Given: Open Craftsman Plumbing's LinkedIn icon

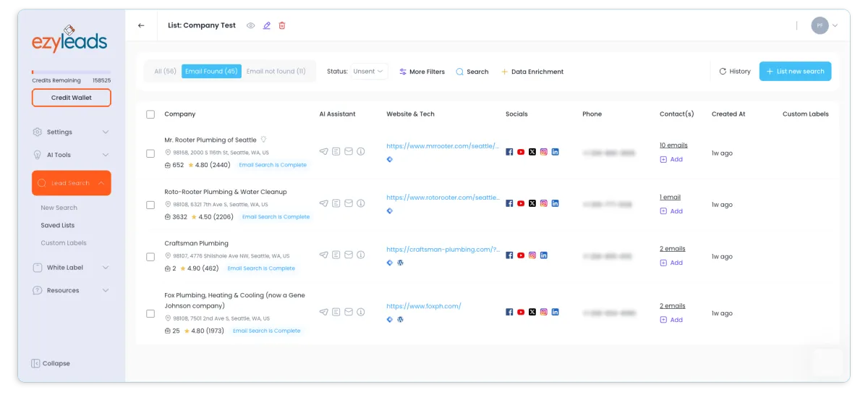Looking at the screenshot, I should [x=544, y=255].
